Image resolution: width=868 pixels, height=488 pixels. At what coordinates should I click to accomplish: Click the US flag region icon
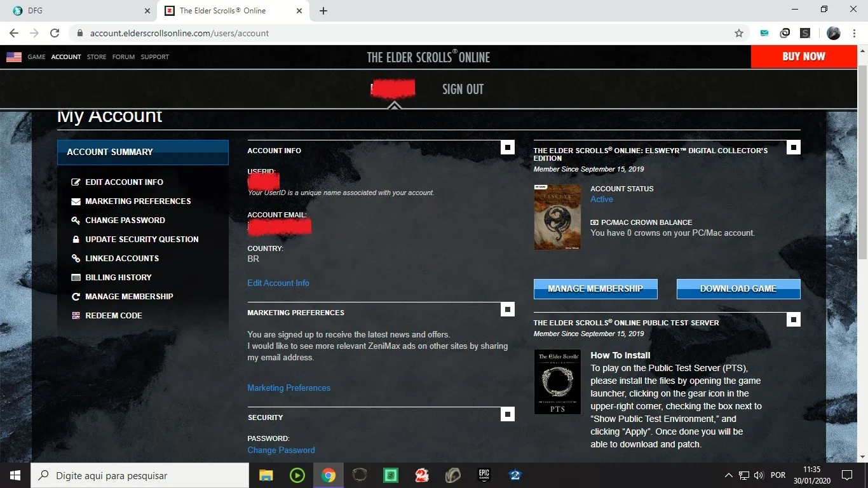(x=14, y=57)
